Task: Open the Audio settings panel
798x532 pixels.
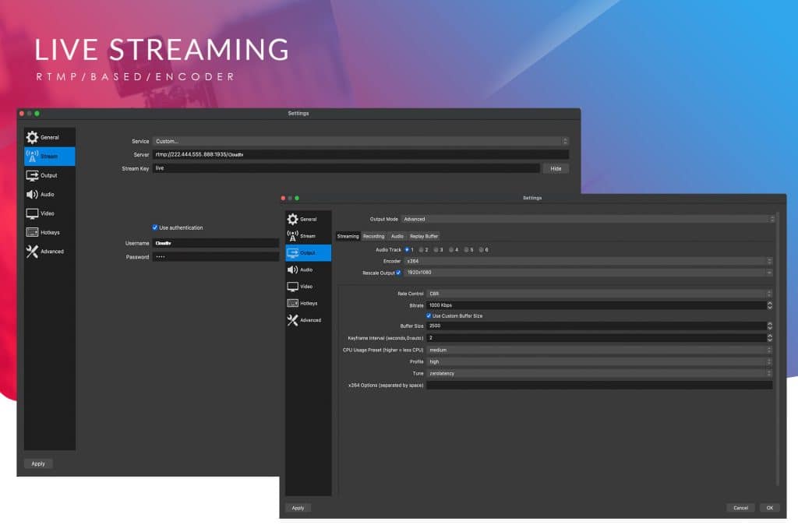Action: [309, 270]
